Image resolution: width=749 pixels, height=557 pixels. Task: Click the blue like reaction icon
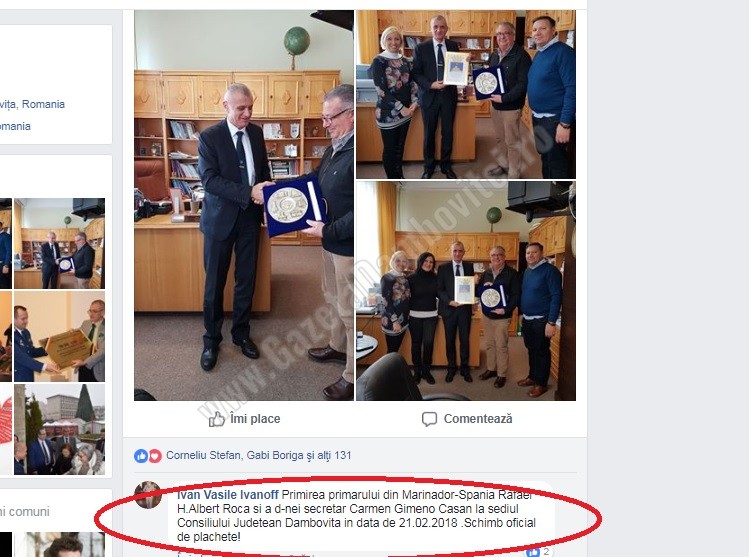[x=140, y=456]
